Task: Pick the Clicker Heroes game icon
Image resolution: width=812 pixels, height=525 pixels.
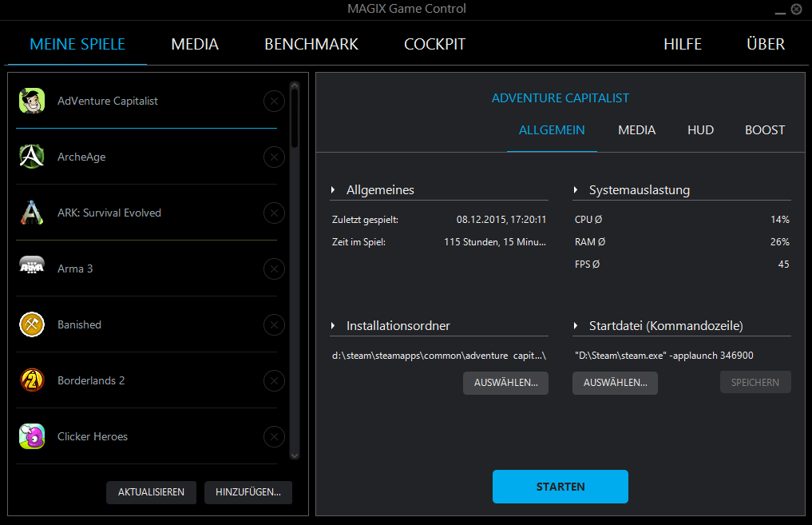Action: [32, 436]
